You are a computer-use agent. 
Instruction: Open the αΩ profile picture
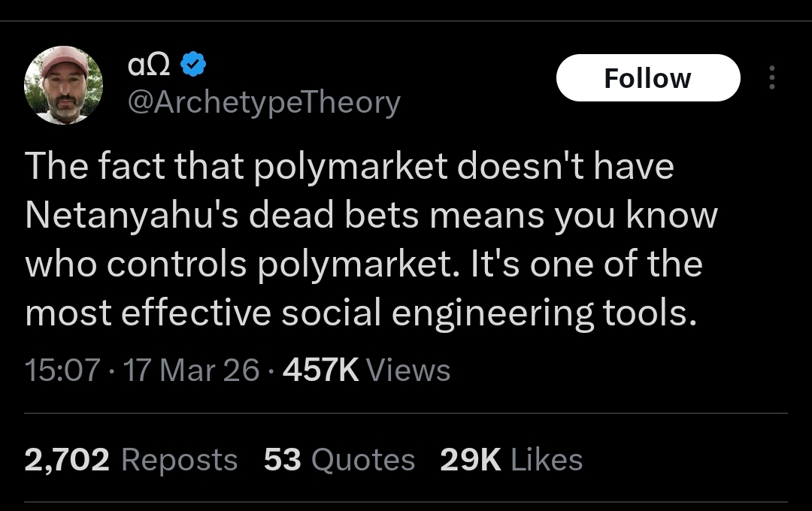click(x=63, y=85)
